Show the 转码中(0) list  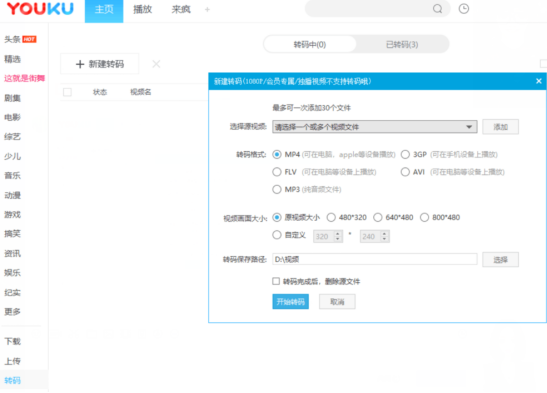(x=310, y=44)
